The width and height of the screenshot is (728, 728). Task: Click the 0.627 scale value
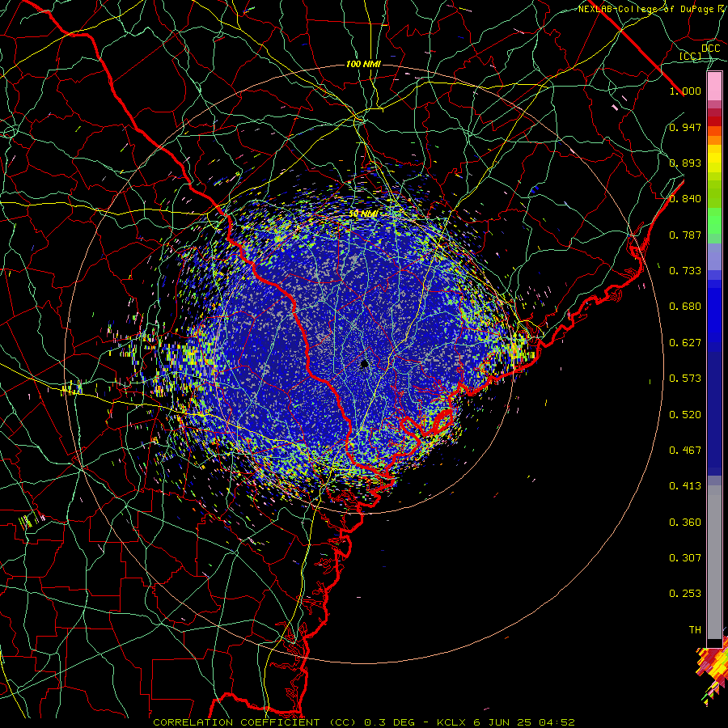click(x=685, y=343)
